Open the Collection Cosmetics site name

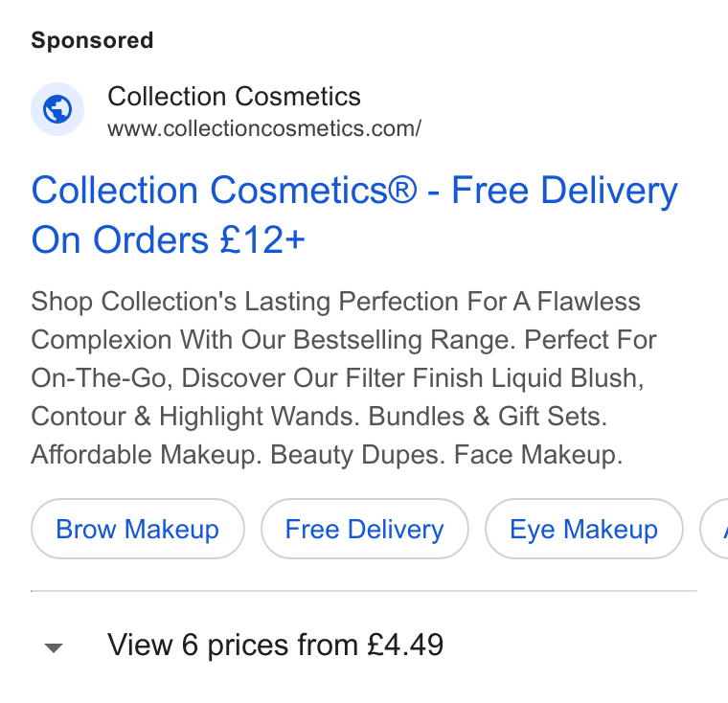click(x=234, y=96)
